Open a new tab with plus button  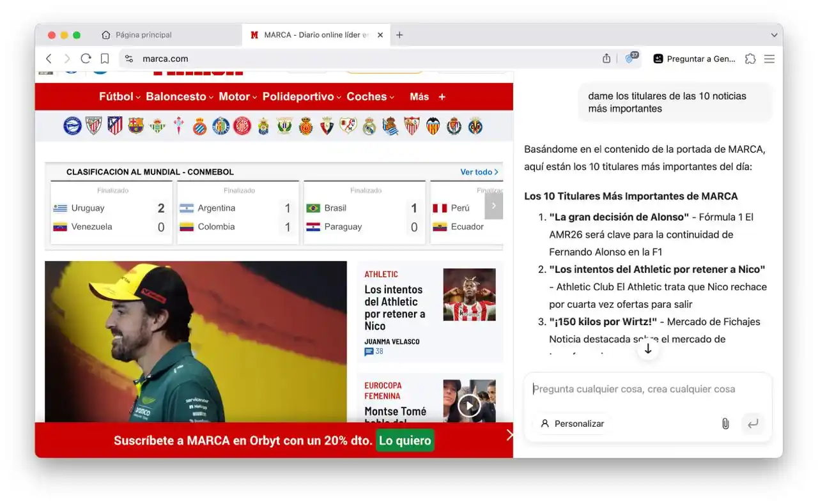point(399,35)
